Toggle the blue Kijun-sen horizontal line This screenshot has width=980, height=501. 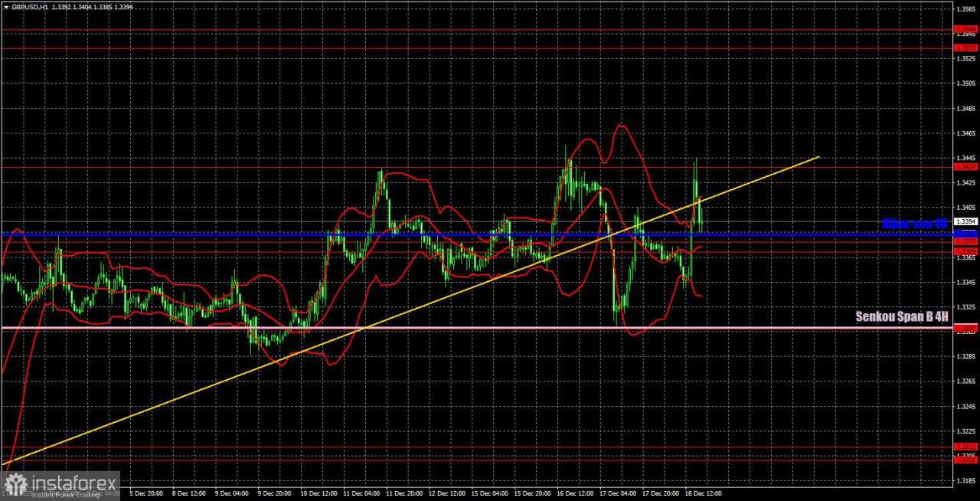[x=459, y=234]
